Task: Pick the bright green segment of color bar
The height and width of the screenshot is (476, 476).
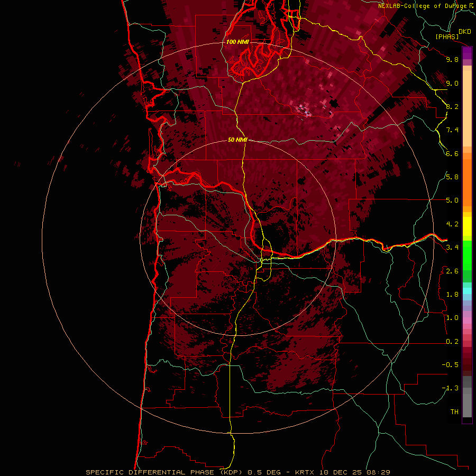Action: tap(467, 255)
